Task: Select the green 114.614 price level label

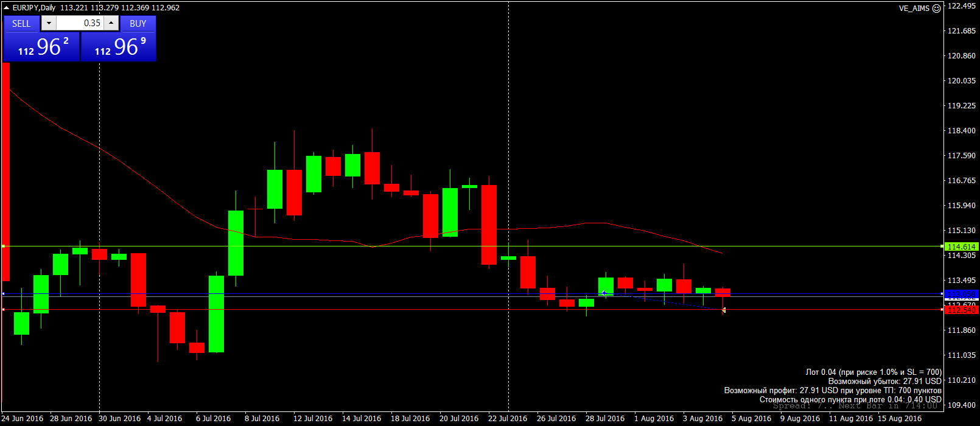Action: (962, 246)
